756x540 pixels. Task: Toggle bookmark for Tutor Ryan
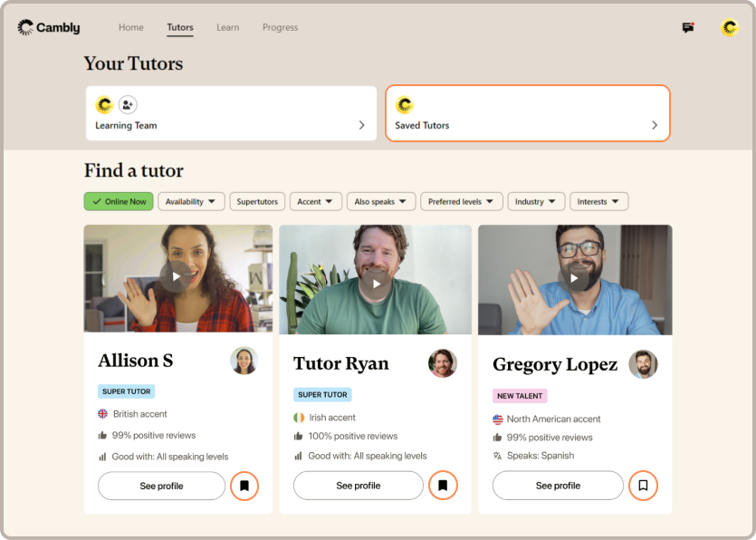443,486
